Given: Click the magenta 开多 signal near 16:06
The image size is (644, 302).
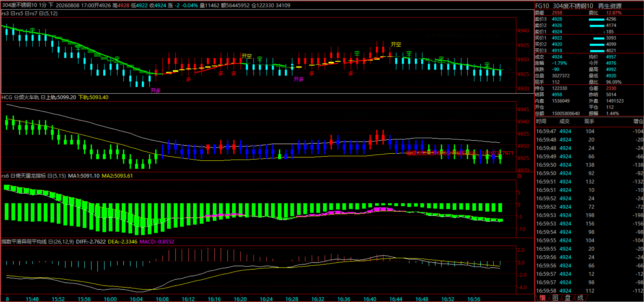Looking at the screenshot, I should click(156, 91).
